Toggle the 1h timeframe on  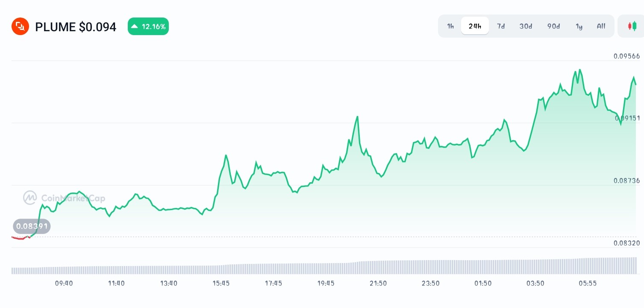tap(450, 26)
